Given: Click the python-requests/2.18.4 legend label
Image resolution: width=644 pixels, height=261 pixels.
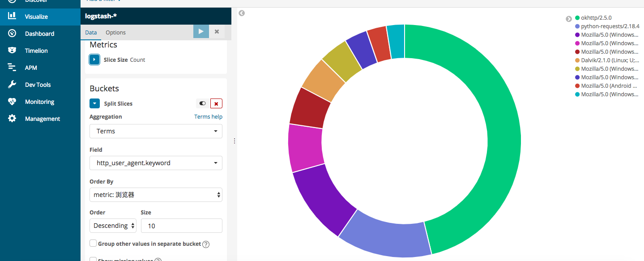Looking at the screenshot, I should pyautogui.click(x=610, y=26).
